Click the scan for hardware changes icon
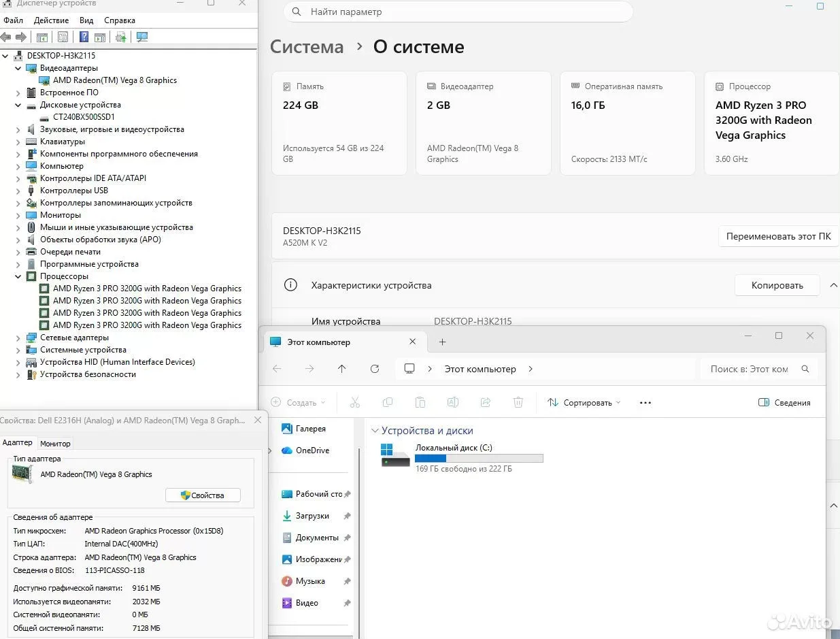Screen dimensions: 840x639 pos(142,37)
